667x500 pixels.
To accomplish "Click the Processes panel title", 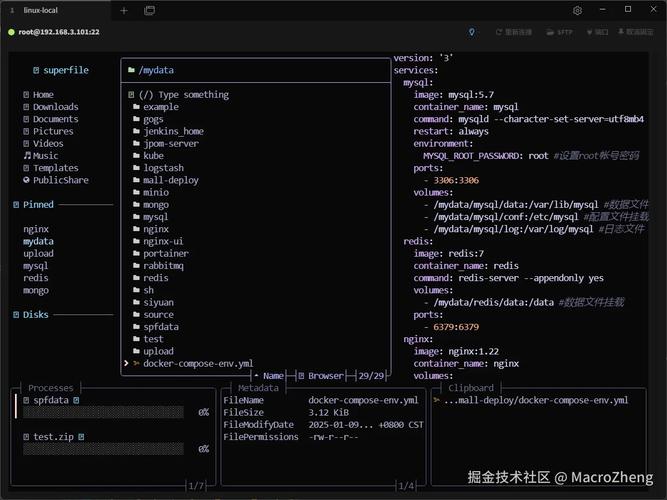I will tap(51, 388).
